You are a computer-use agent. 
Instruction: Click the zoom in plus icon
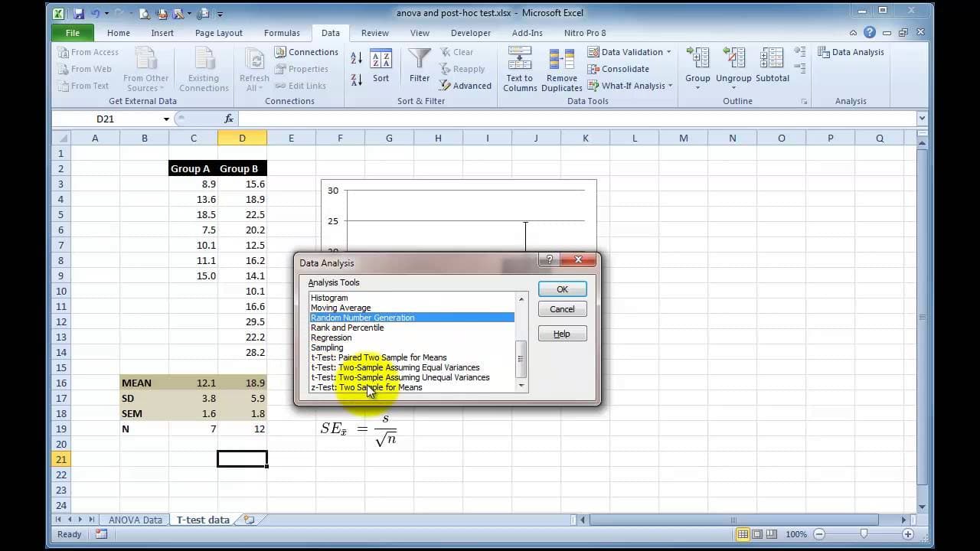coord(908,534)
